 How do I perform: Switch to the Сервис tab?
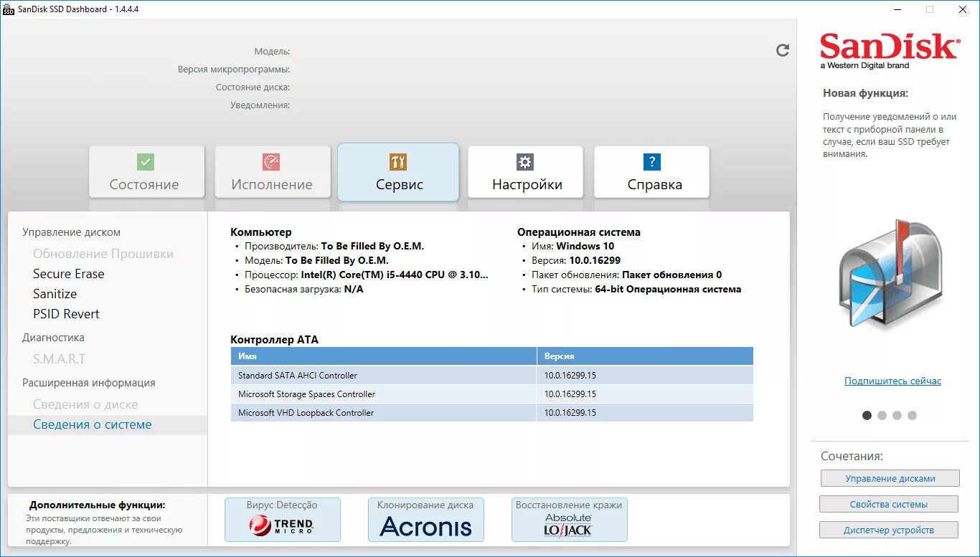(x=398, y=172)
